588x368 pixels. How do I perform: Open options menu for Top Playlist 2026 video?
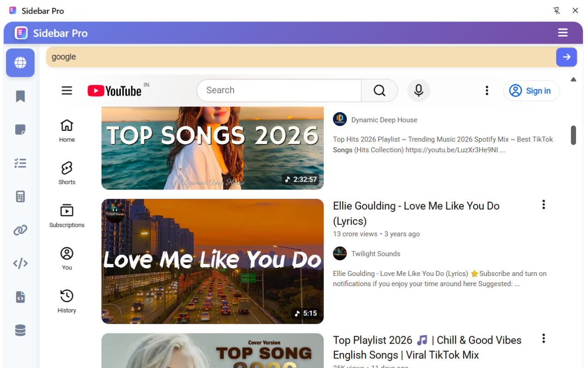pos(543,339)
